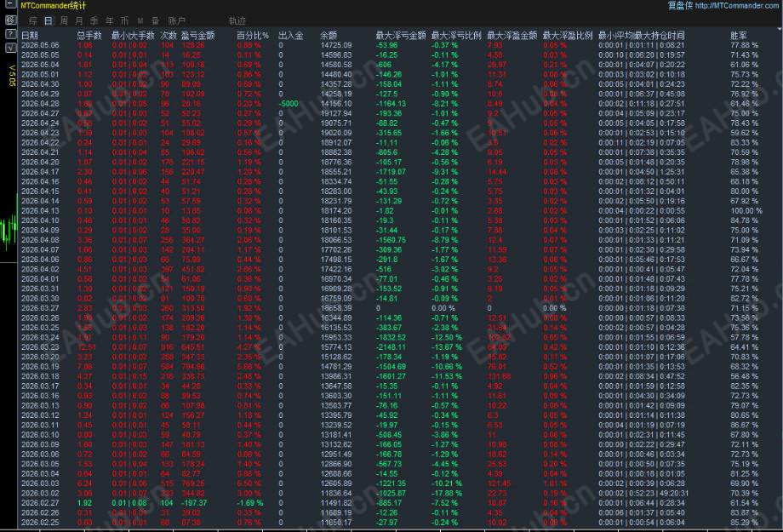
Task: Click the 复盘侠 label at top right
Action: (680, 5)
